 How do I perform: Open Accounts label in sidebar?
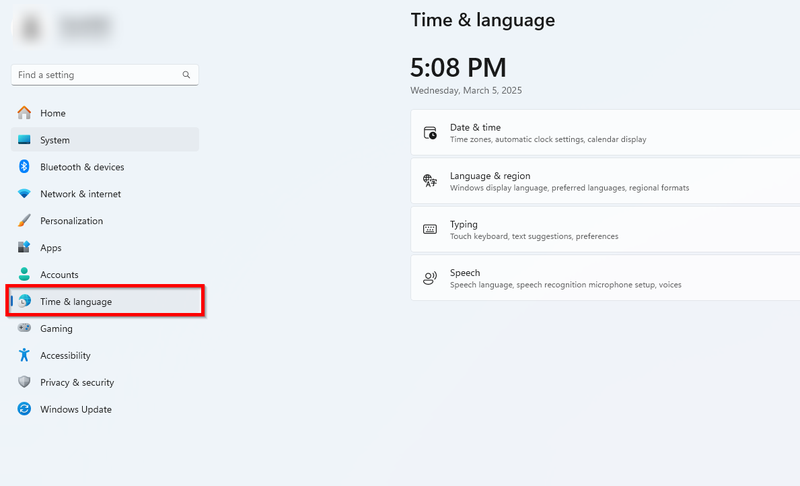pyautogui.click(x=59, y=275)
